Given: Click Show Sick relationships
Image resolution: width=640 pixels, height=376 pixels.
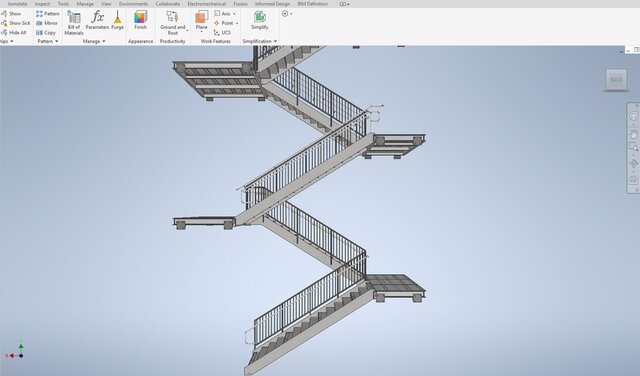Looking at the screenshot, I should pyautogui.click(x=16, y=23).
